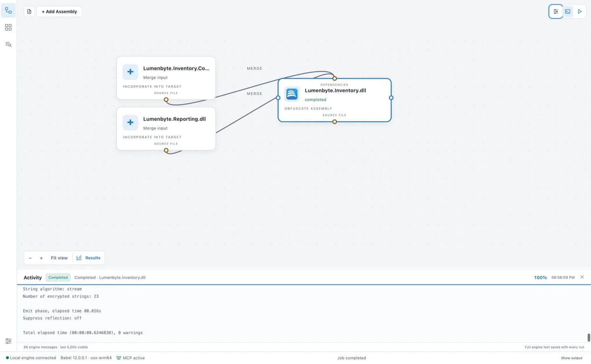Image resolution: width=591 pixels, height=364 pixels.
Task: Click the 100% progress indicator
Action: click(x=541, y=278)
